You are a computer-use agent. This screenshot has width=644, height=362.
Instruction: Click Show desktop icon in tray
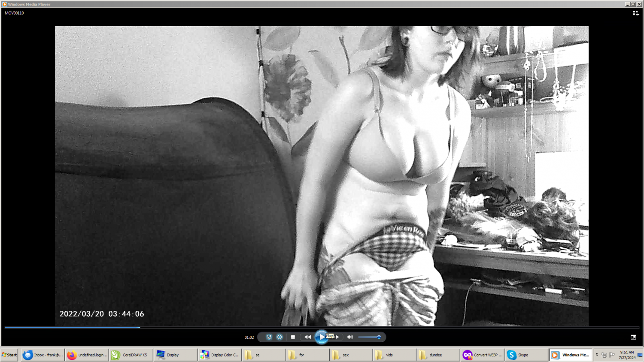(640, 355)
